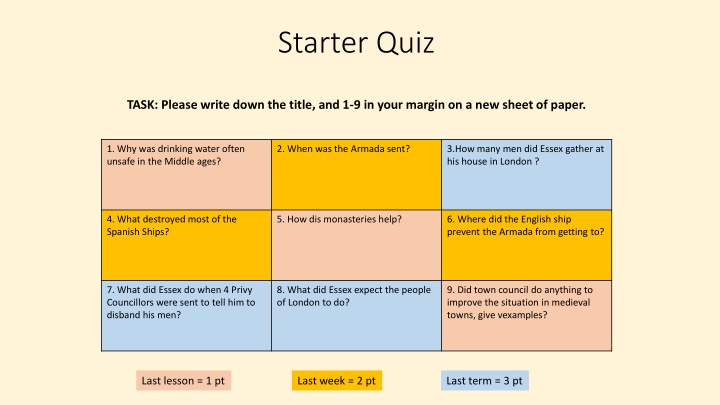Click question 3 about Essex's men

point(527,174)
